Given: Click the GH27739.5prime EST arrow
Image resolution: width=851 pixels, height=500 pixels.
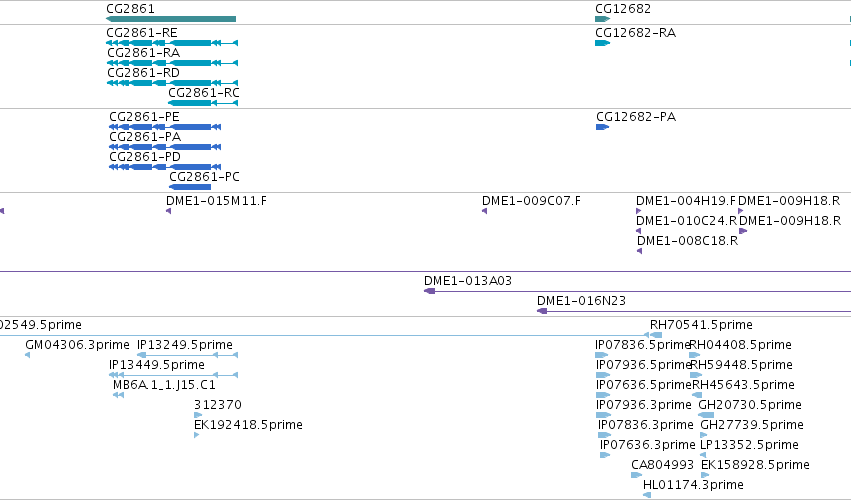Looking at the screenshot, I should 704,435.
